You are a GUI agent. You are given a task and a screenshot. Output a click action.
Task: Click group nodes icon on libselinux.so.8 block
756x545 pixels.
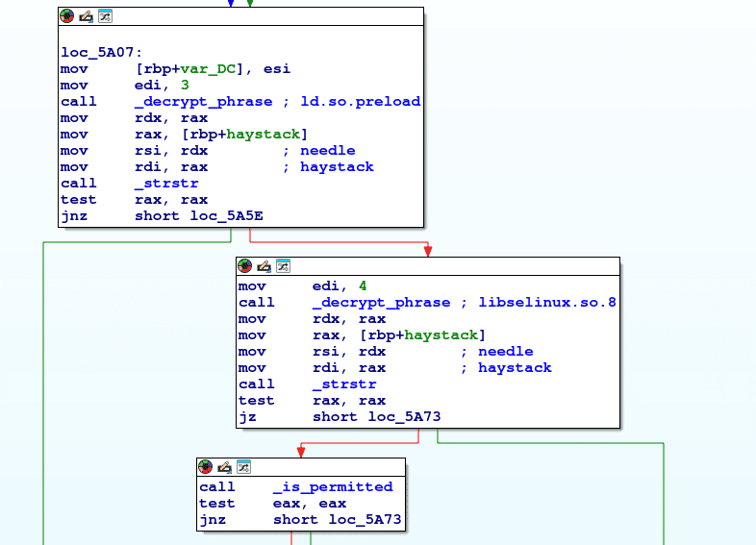tap(283, 265)
